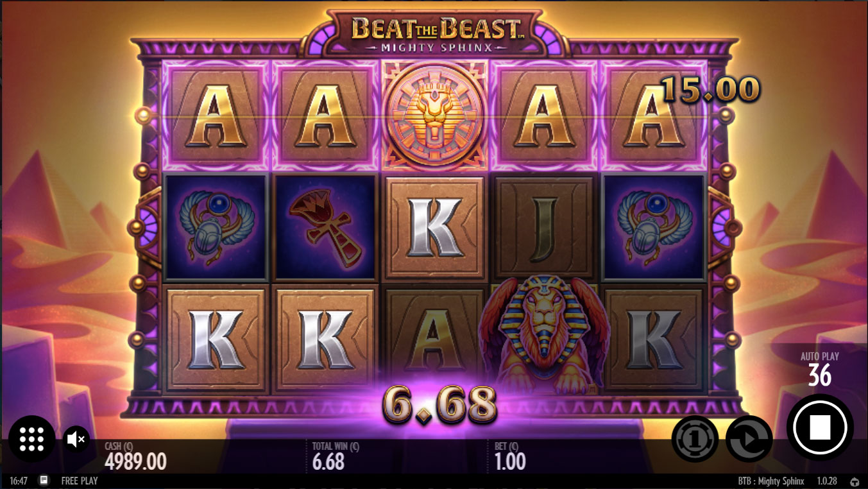This screenshot has height=489, width=868.
Task: Click the Bet amount 1.00
Action: click(x=511, y=461)
